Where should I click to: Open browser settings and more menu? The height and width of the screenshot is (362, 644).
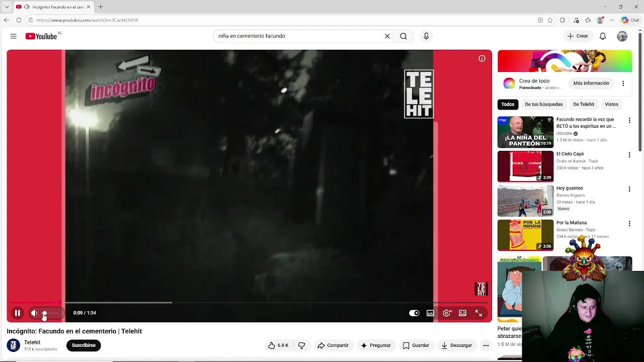tap(612, 20)
